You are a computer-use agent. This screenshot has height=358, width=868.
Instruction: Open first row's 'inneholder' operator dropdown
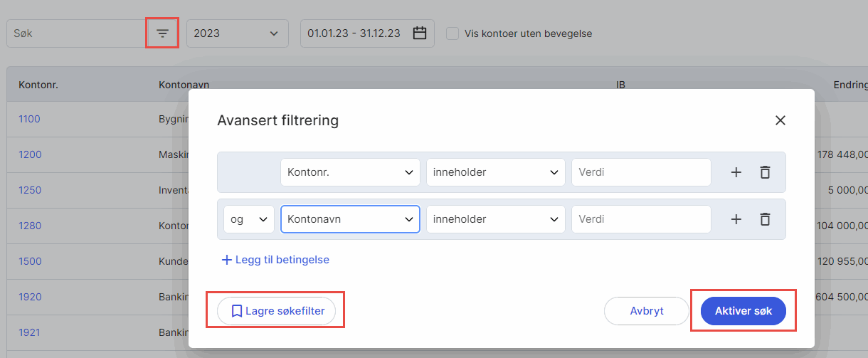coord(495,172)
